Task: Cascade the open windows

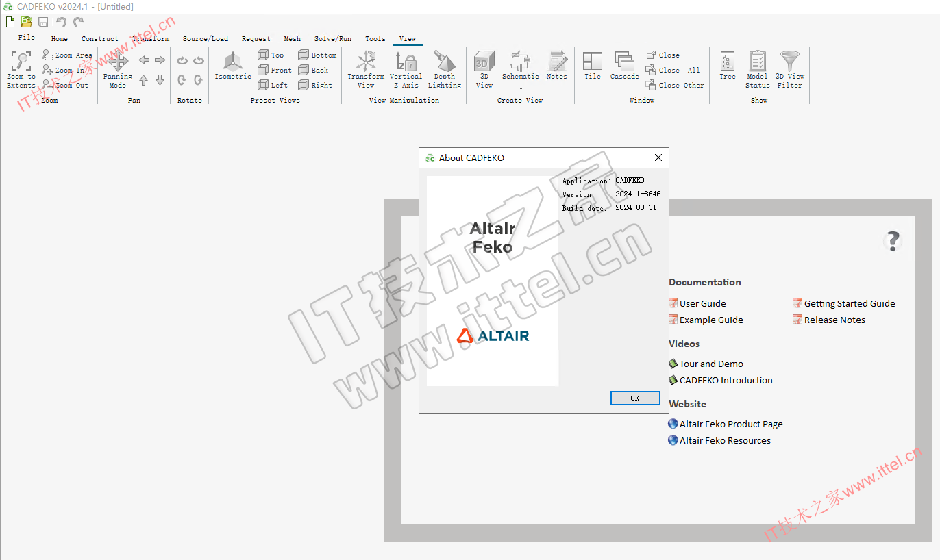Action: (x=625, y=66)
